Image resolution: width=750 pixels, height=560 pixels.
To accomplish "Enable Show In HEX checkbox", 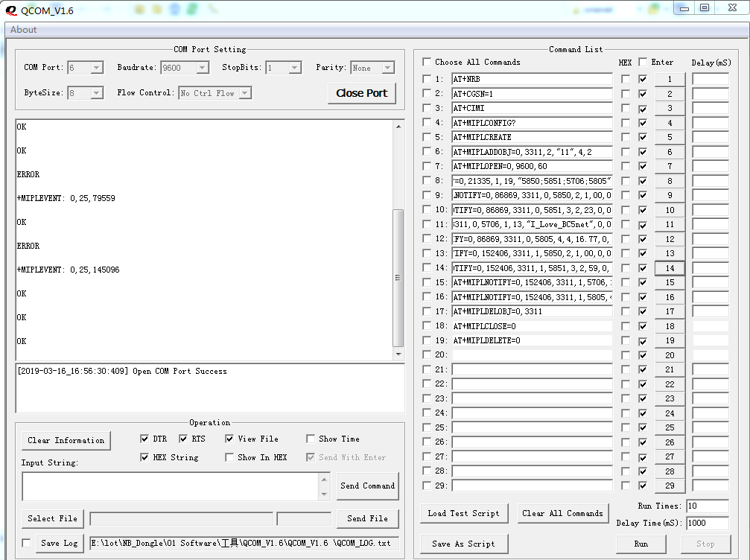I will click(229, 457).
